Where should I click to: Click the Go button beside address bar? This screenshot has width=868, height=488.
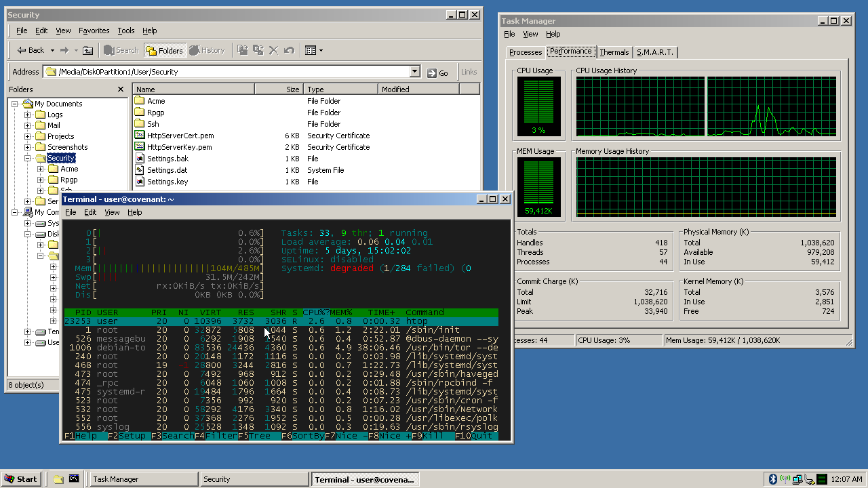point(437,73)
